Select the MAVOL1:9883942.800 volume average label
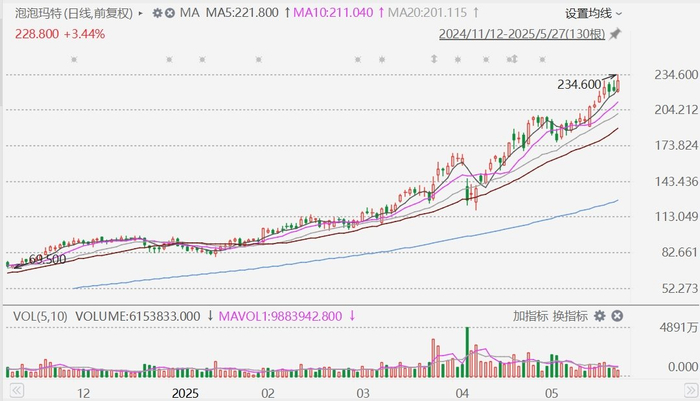Viewport: 700px width, 401px height. click(x=280, y=317)
